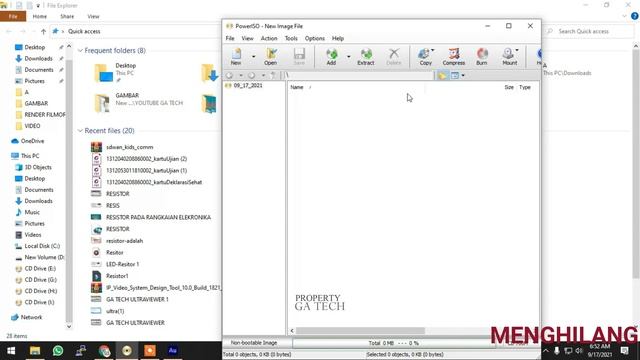This screenshot has width=640, height=360.
Task: Open the Desktop frequent folder tile
Action: pyautogui.click(x=116, y=73)
